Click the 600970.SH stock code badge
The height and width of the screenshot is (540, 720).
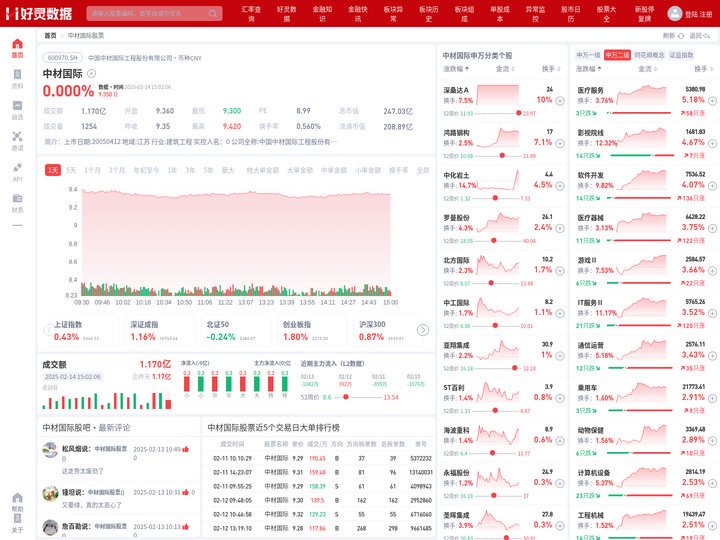(63, 58)
